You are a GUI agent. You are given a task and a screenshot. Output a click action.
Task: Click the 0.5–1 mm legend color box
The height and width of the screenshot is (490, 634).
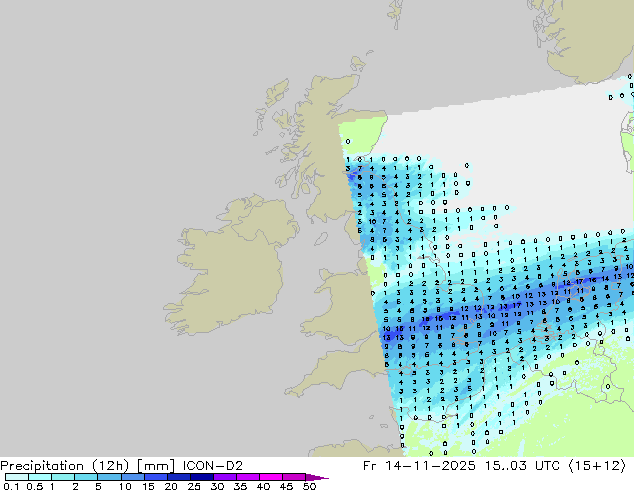(40, 477)
